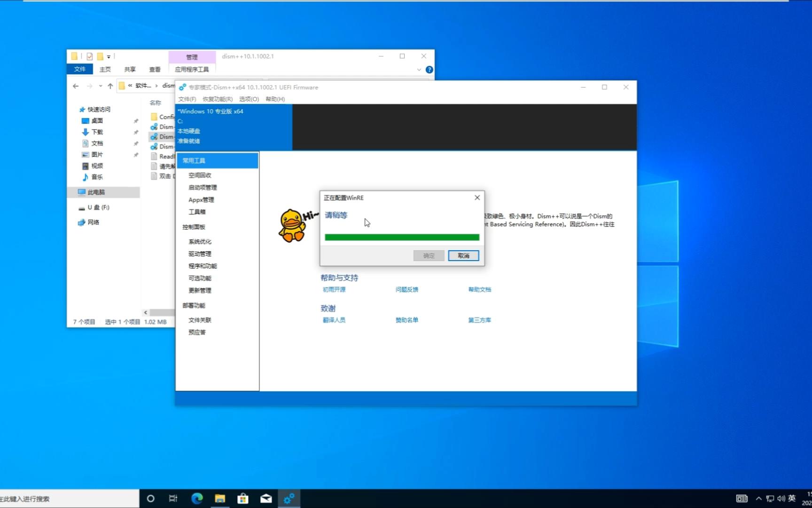Select 系统优化 in Dism++ sidebar
This screenshot has width=812, height=508.
(x=199, y=241)
